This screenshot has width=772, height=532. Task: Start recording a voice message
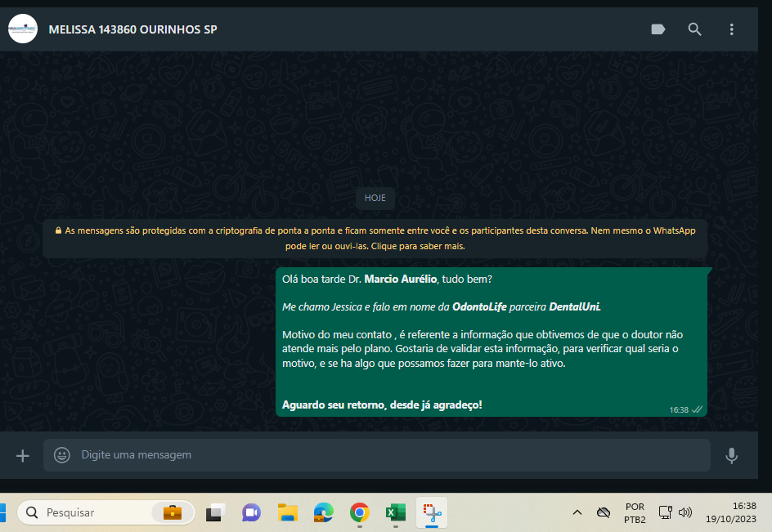tap(731, 455)
